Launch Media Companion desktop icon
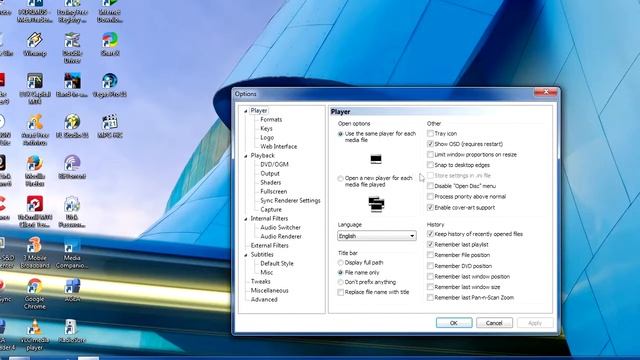Screen dimensions: 640x360 pyautogui.click(x=72, y=253)
